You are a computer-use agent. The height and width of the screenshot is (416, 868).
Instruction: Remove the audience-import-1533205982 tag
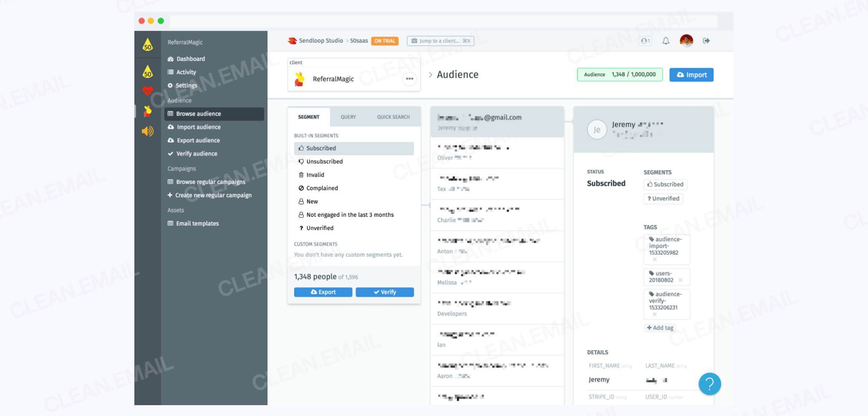coord(655,260)
